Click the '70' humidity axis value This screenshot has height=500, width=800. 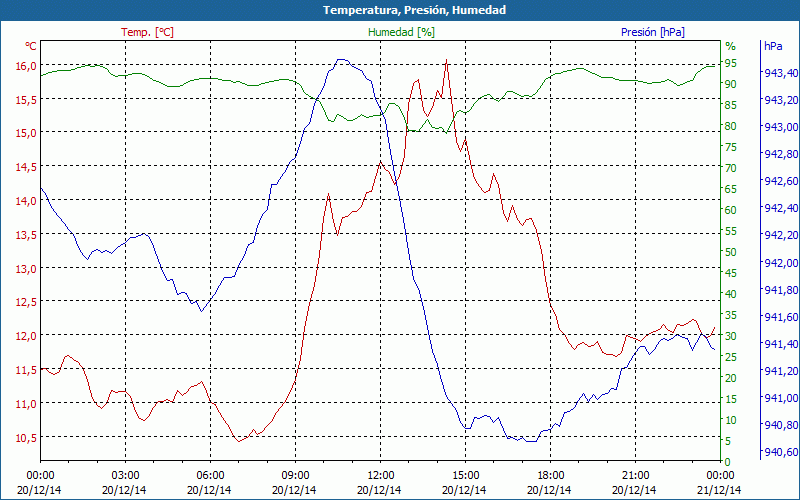click(x=731, y=168)
